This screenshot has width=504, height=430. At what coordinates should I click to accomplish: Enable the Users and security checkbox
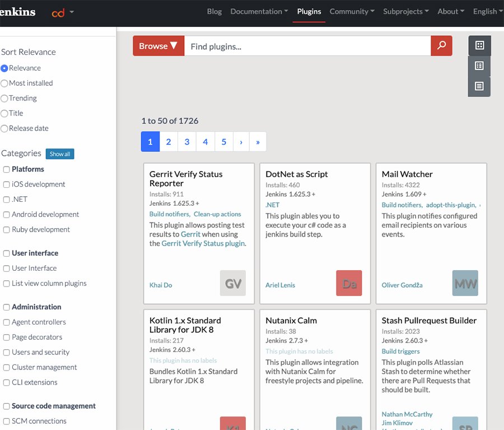click(x=7, y=353)
